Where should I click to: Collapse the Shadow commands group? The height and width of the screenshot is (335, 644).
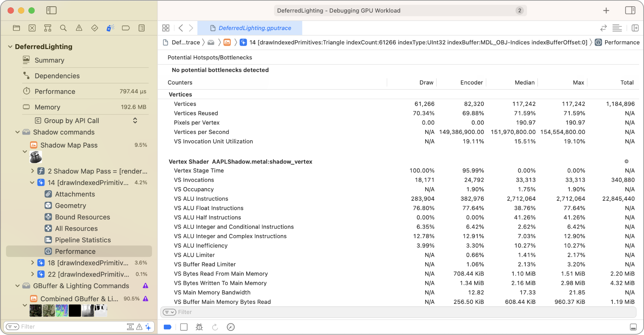(17, 132)
